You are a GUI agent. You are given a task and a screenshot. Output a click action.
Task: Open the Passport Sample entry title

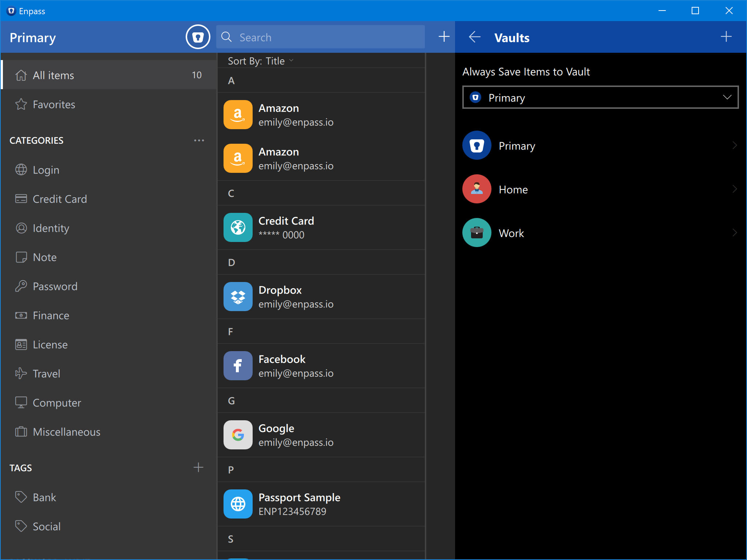coord(299,498)
